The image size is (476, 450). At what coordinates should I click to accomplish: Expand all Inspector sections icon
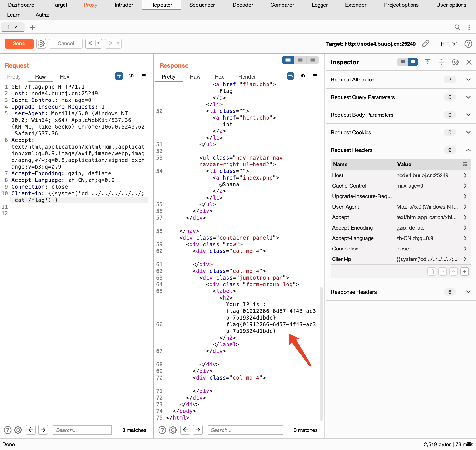click(427, 62)
